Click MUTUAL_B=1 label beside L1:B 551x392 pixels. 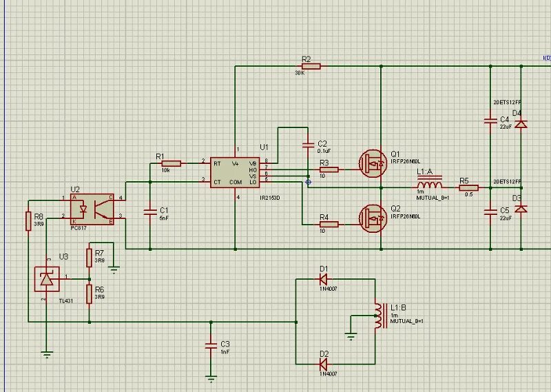click(406, 321)
